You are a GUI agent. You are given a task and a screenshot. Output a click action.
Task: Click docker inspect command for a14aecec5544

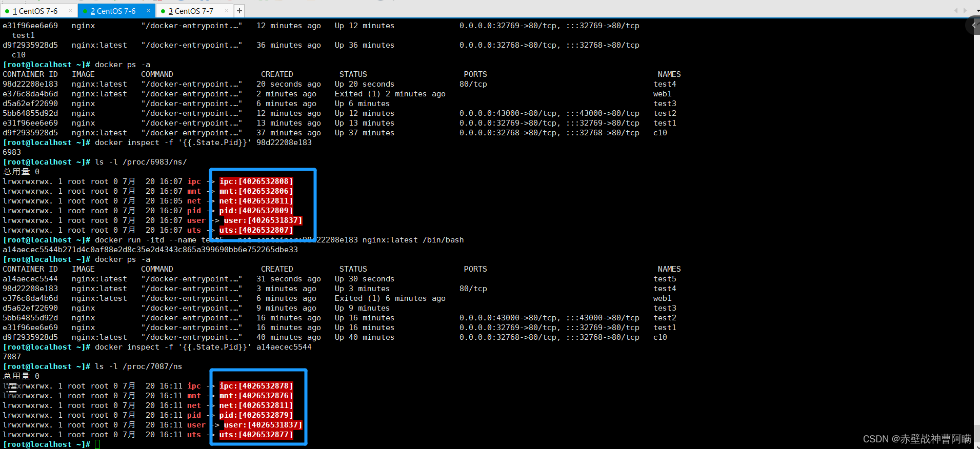coord(203,347)
